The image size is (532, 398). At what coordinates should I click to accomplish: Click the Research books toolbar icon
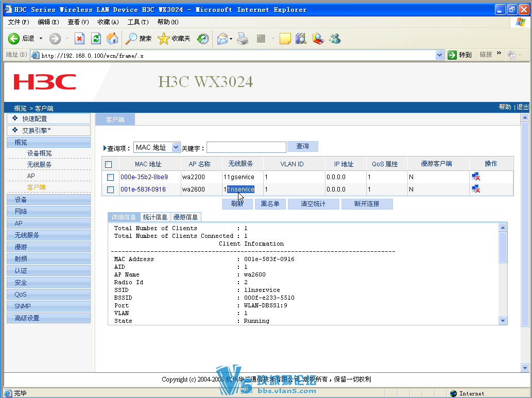[301, 38]
